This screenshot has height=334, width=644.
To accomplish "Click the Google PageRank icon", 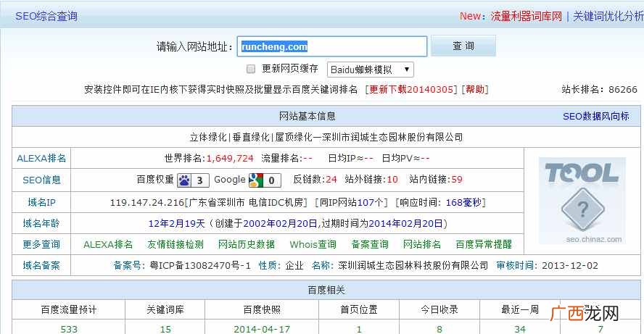I will [256, 180].
